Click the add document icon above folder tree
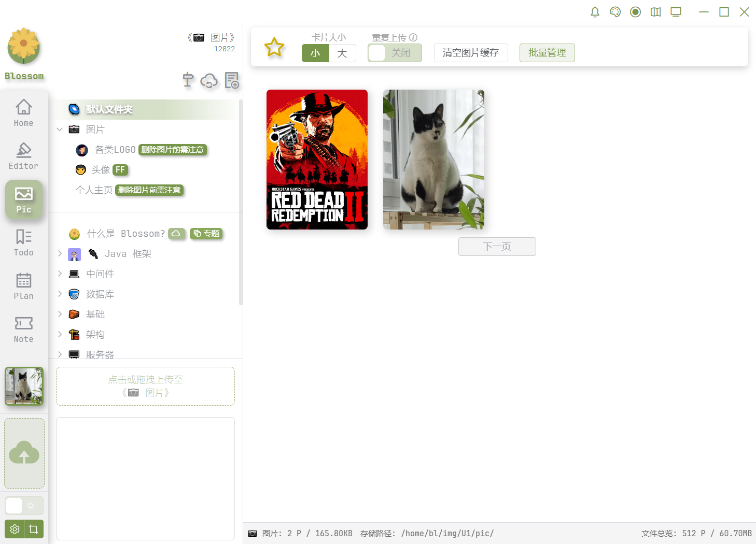This screenshot has width=756, height=544. pos(232,80)
